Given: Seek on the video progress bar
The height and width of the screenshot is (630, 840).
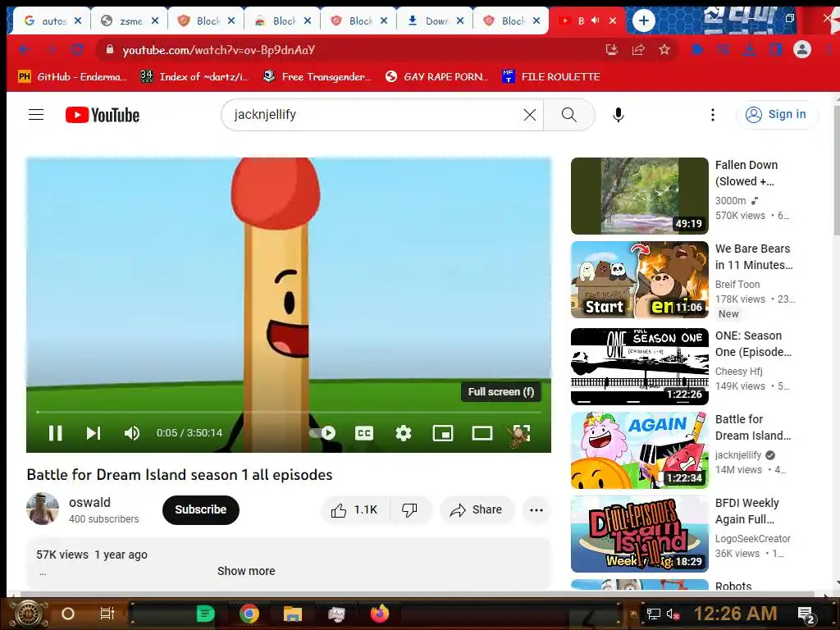Looking at the screenshot, I should pos(288,412).
